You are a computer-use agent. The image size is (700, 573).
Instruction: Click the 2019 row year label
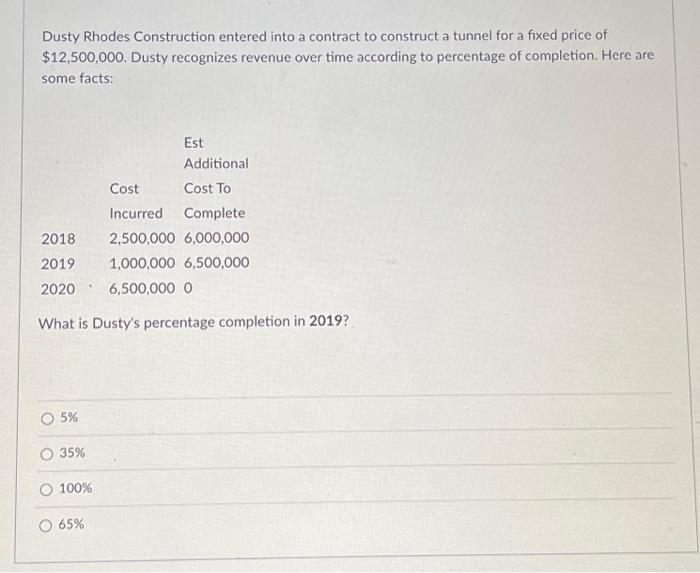[x=58, y=263]
